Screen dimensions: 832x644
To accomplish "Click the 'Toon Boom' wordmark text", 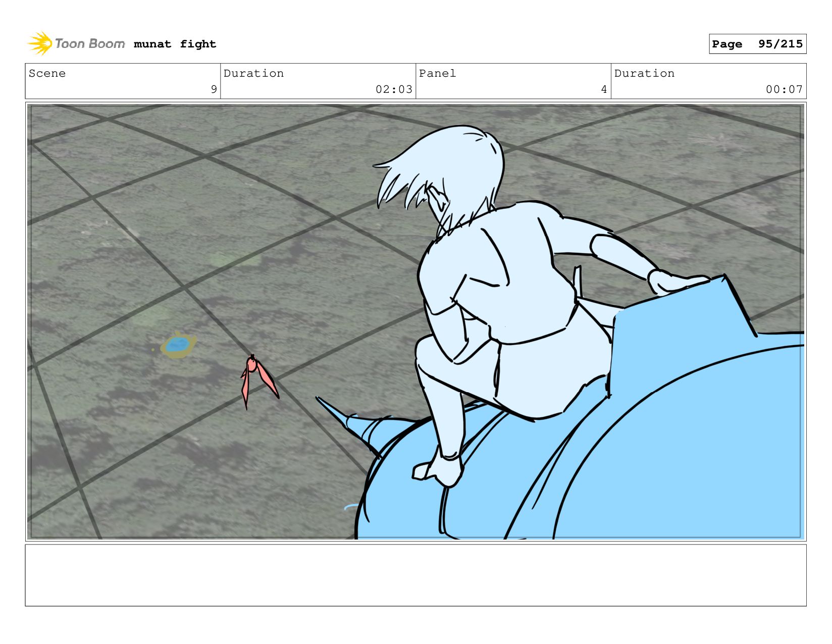I will point(90,44).
